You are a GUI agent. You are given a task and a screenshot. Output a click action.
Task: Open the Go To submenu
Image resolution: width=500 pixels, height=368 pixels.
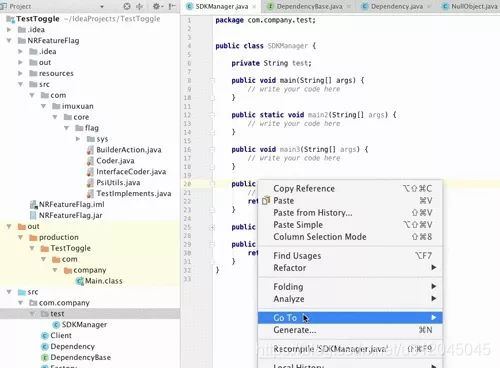click(x=350, y=318)
